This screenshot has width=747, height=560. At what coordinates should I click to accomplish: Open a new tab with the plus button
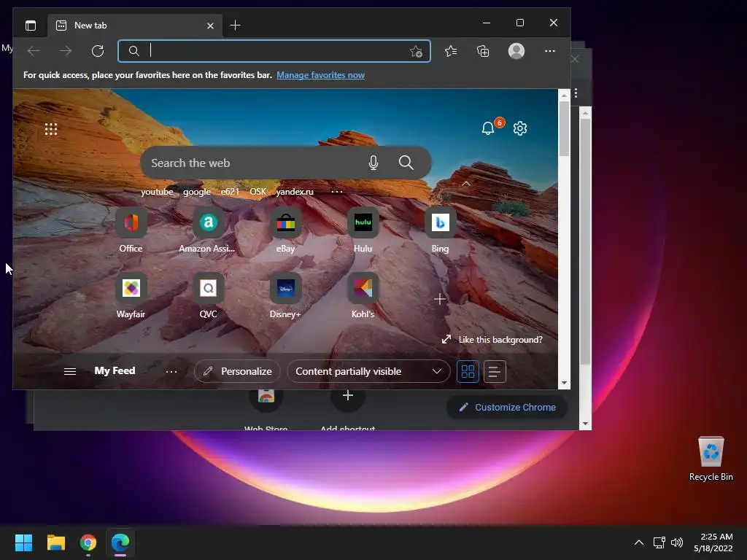236,26
